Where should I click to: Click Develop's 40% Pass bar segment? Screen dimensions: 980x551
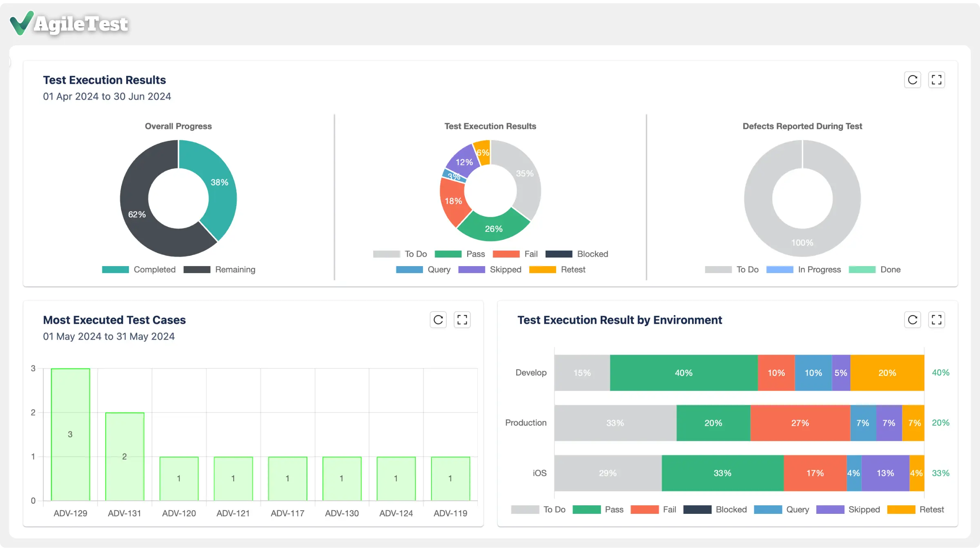pos(684,373)
